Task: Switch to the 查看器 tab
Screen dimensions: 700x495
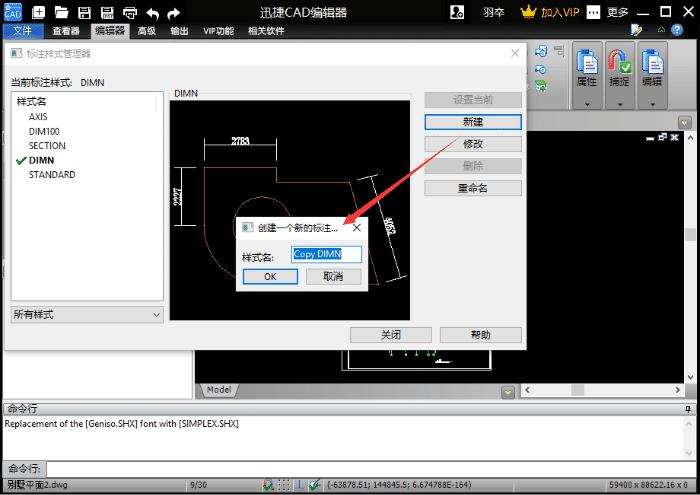Action: click(x=66, y=31)
